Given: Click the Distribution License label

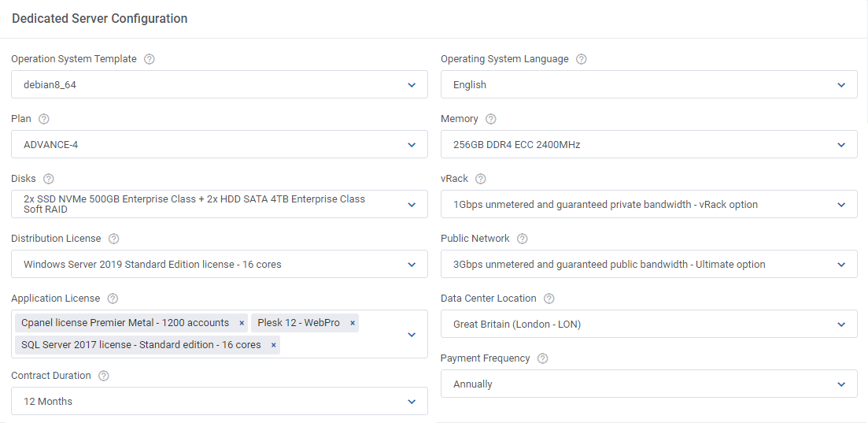Looking at the screenshot, I should (57, 239).
